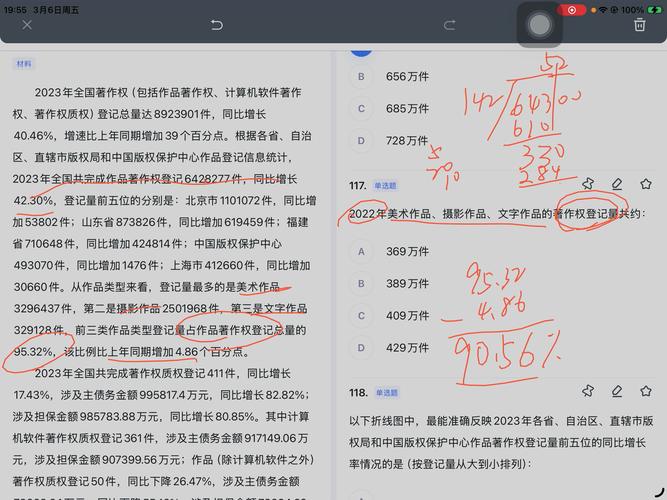Delete all annotations with the trash icon
This screenshot has height=500, width=667.
(639, 25)
